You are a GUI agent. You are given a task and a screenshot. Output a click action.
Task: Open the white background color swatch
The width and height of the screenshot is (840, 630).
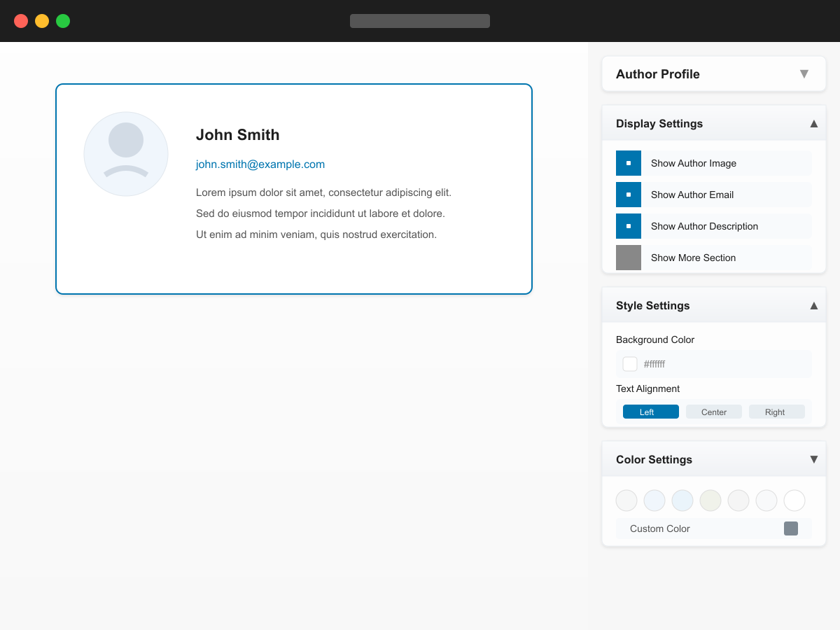pyautogui.click(x=630, y=364)
